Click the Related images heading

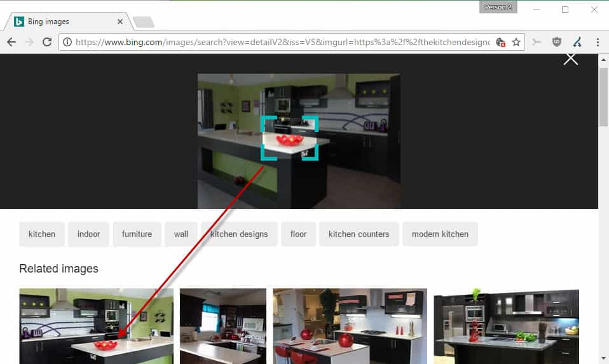(58, 269)
